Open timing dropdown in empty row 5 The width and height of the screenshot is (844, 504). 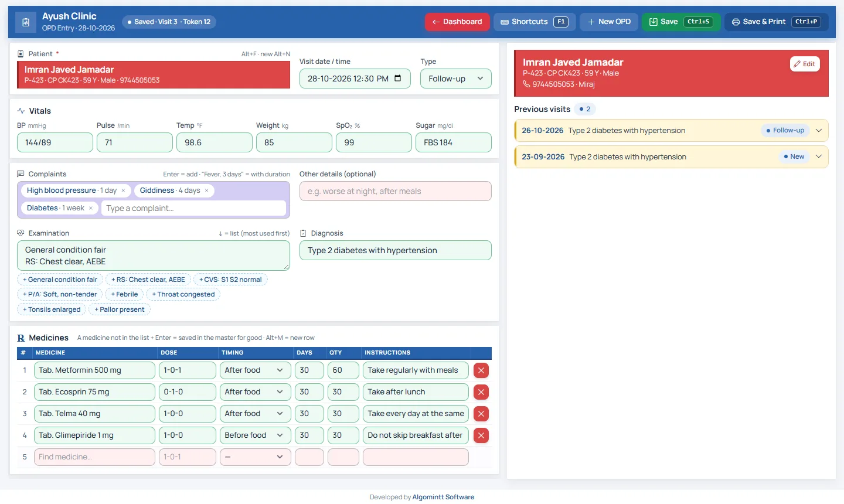(x=256, y=457)
